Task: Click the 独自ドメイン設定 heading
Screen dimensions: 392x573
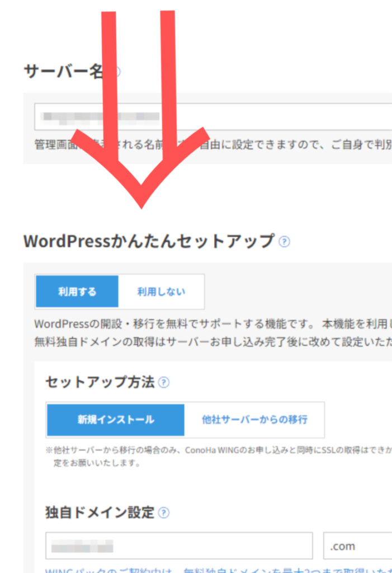Action: 100,513
